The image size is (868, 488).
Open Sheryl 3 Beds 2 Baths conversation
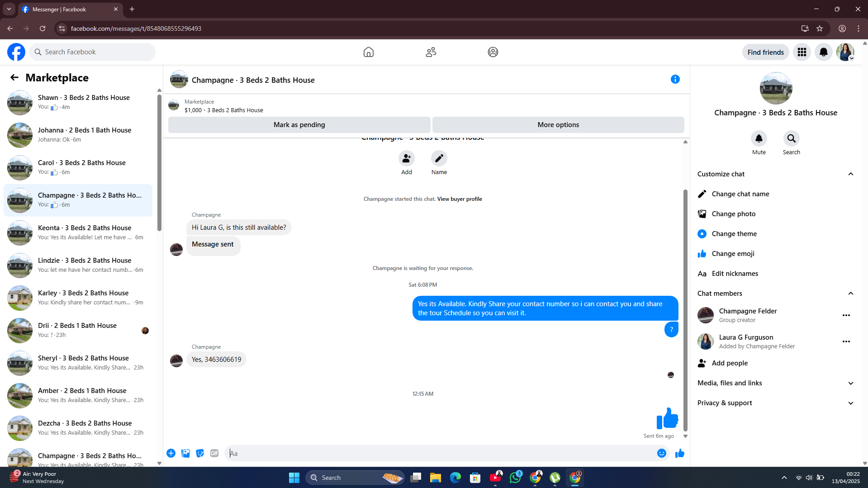click(x=78, y=363)
